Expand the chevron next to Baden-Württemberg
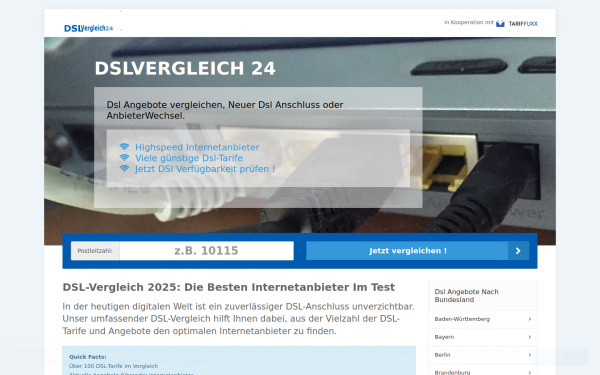Screen dimensions: 600x375 tap(530, 319)
